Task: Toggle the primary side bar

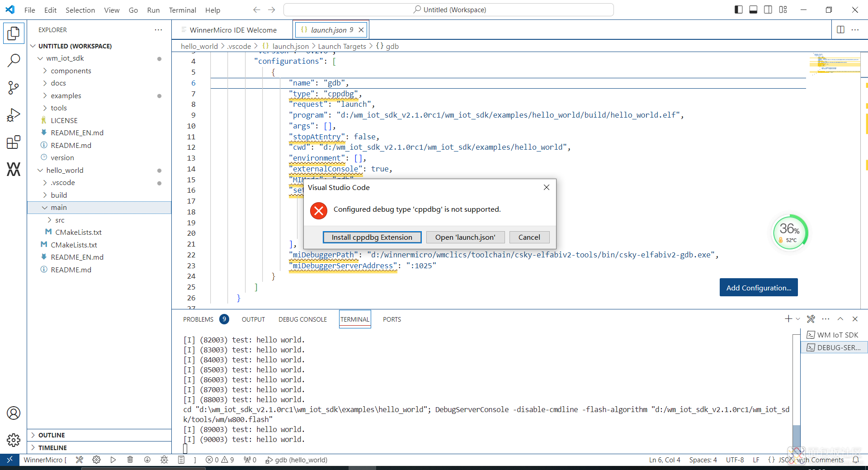Action: (x=738, y=9)
